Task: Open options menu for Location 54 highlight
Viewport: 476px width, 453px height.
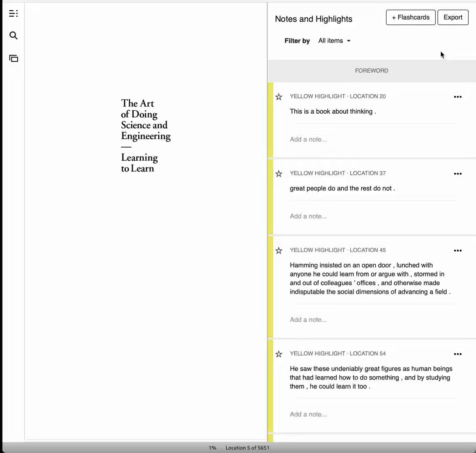Action: (x=458, y=354)
